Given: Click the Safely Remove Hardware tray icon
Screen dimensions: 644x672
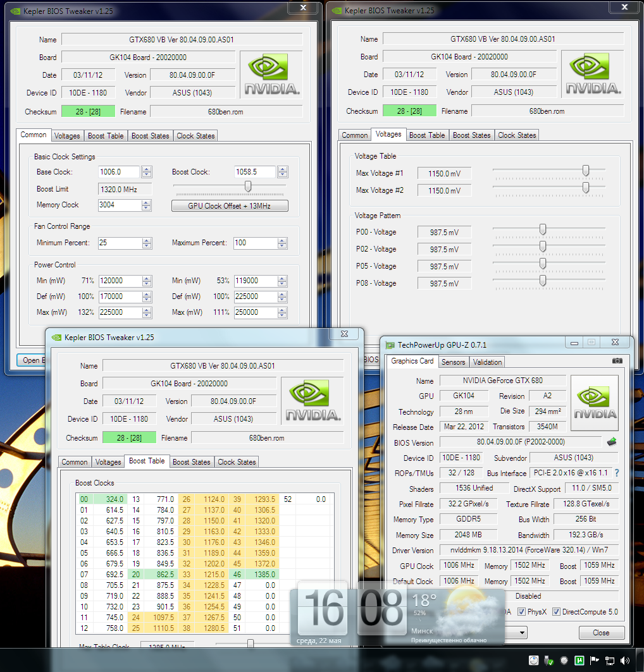Looking at the screenshot, I should (x=548, y=661).
